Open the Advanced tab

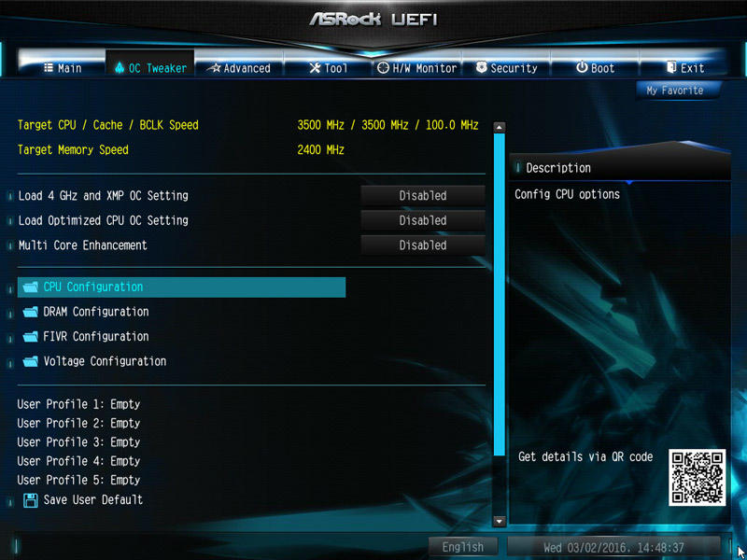point(239,67)
